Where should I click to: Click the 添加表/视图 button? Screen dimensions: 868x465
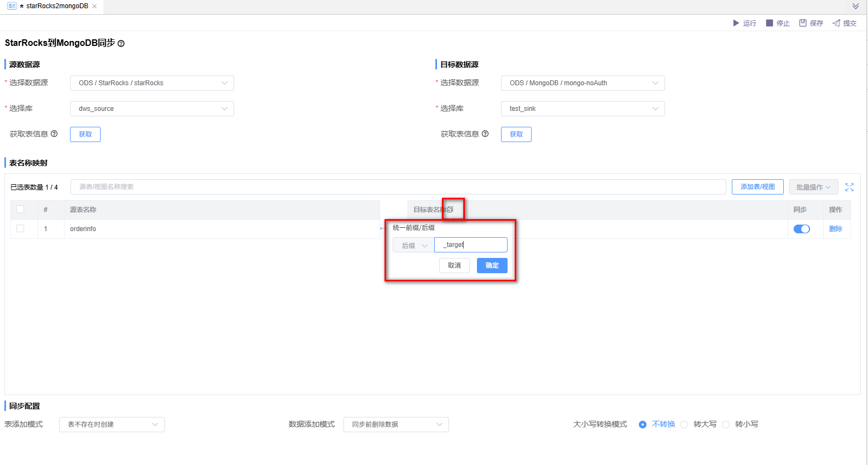(x=757, y=187)
